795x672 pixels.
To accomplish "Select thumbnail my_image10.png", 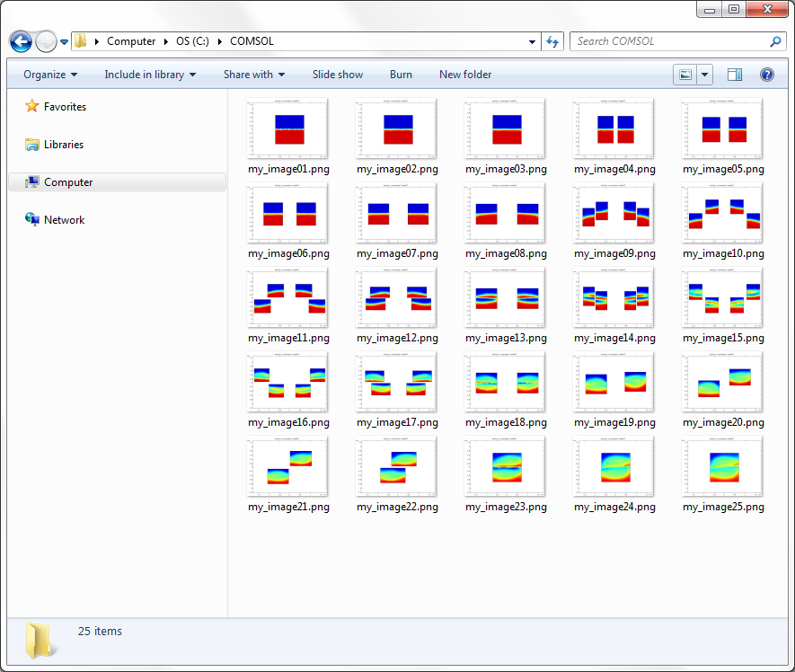I will 723,214.
